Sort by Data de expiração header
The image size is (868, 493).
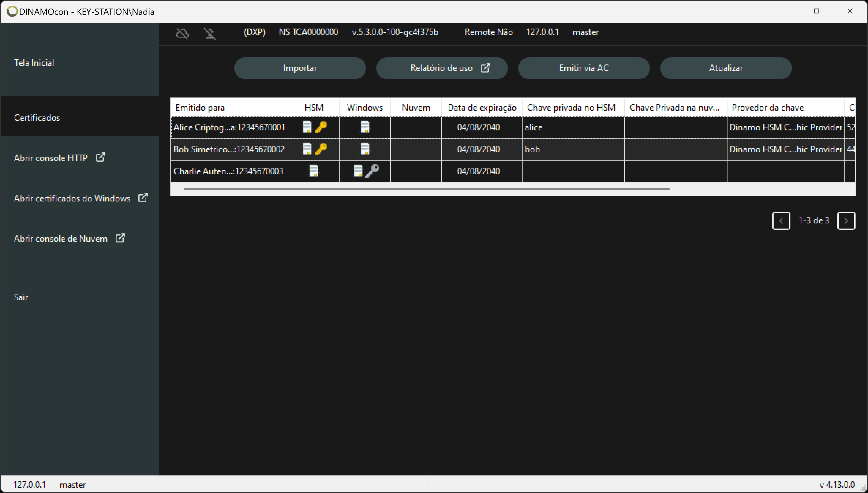(x=482, y=108)
